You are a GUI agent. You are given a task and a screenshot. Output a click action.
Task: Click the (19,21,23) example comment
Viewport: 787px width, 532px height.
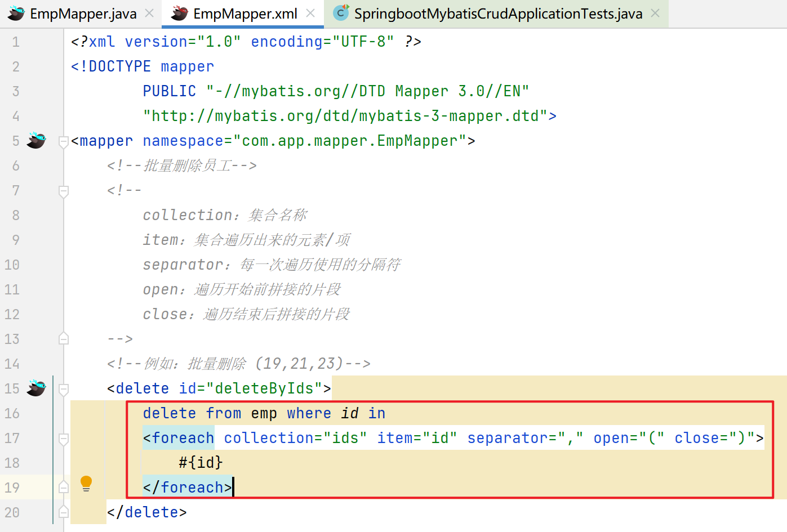pyautogui.click(x=239, y=364)
